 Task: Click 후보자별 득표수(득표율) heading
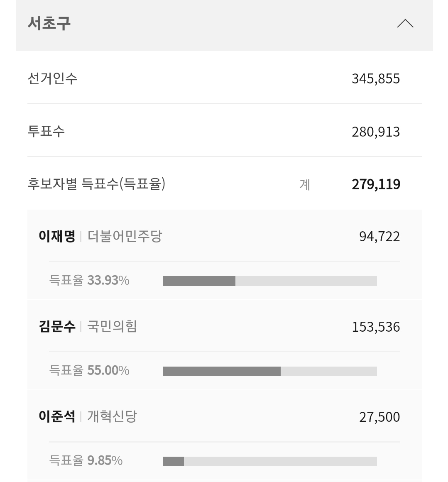(96, 184)
